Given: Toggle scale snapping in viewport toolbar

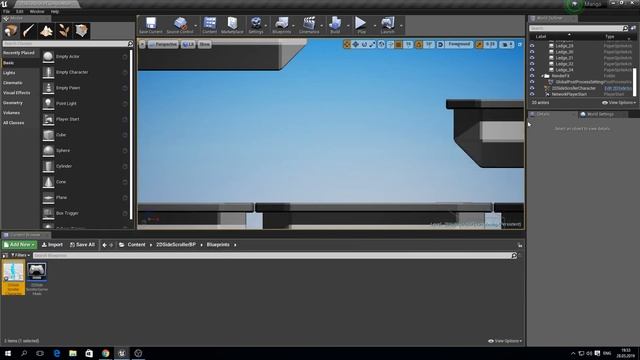Looking at the screenshot, I should pos(479,44).
